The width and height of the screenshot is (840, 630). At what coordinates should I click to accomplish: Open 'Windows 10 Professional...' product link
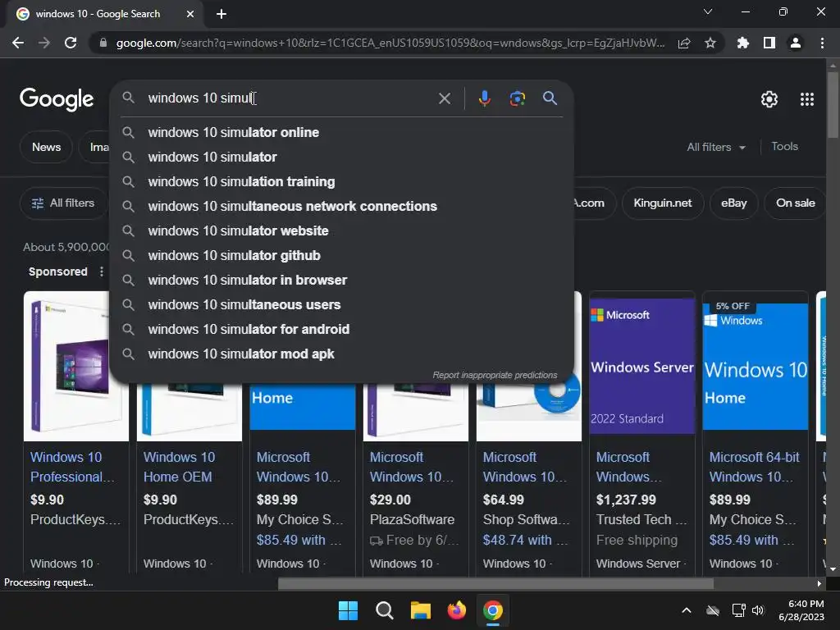coord(72,467)
